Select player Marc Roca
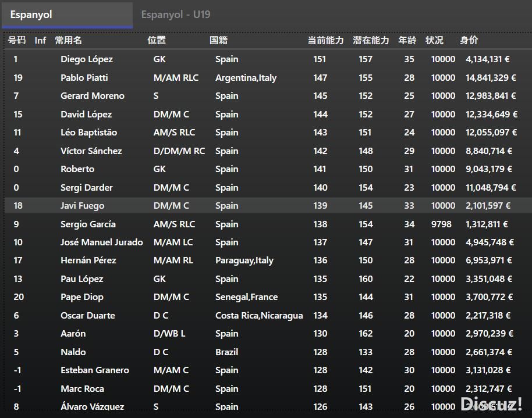Viewport: 532px width, 418px height. point(82,389)
